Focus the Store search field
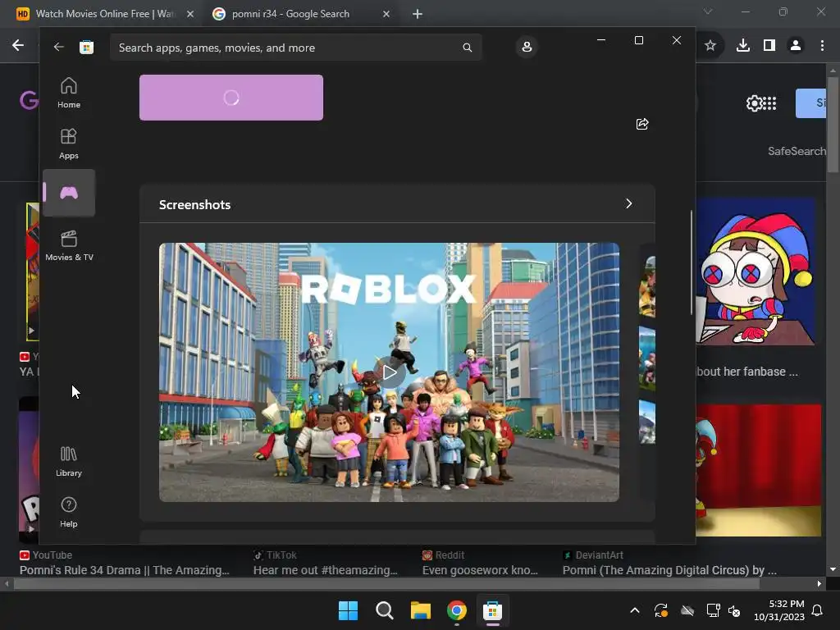840x630 pixels. click(x=295, y=48)
